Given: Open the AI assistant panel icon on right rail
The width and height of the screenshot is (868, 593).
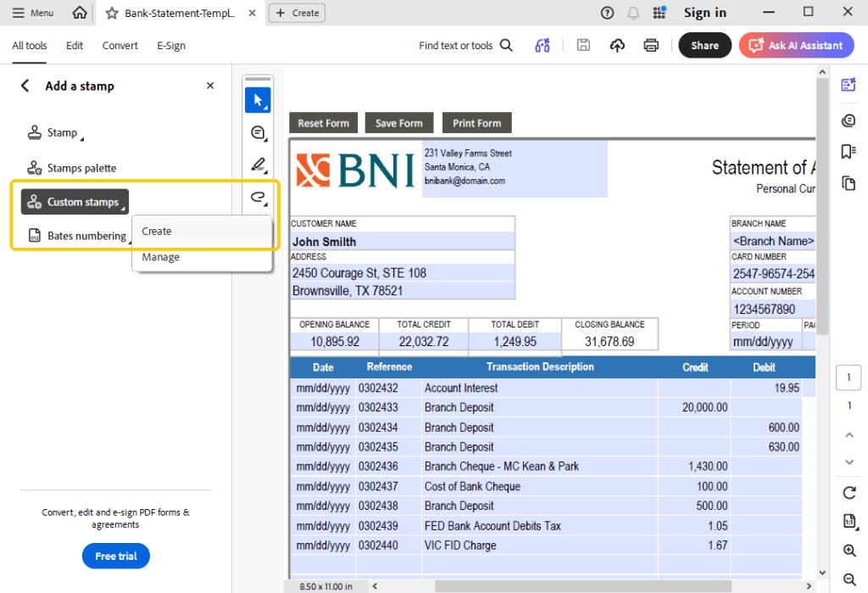Looking at the screenshot, I should pyautogui.click(x=848, y=85).
